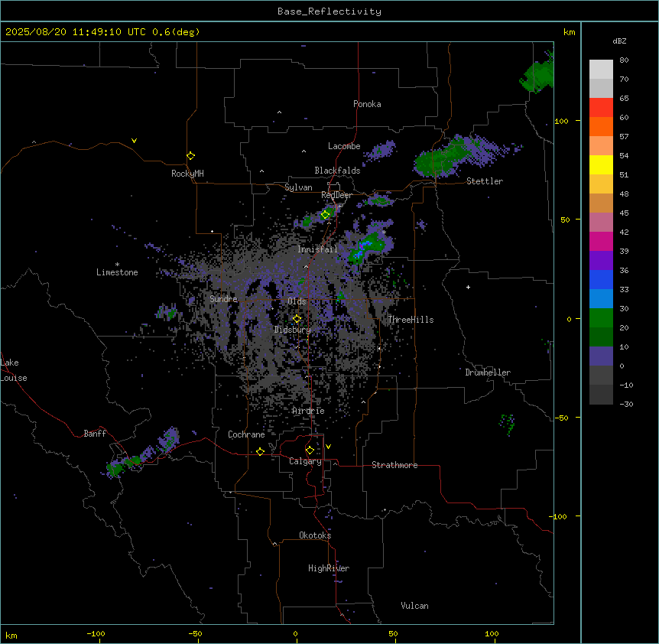Click the Strathmore town label

point(394,465)
